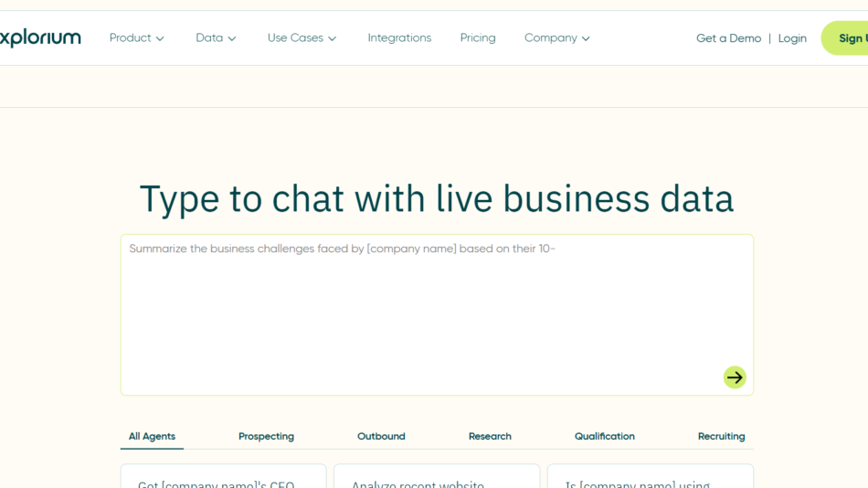Open the Data dropdown menu

coord(216,38)
